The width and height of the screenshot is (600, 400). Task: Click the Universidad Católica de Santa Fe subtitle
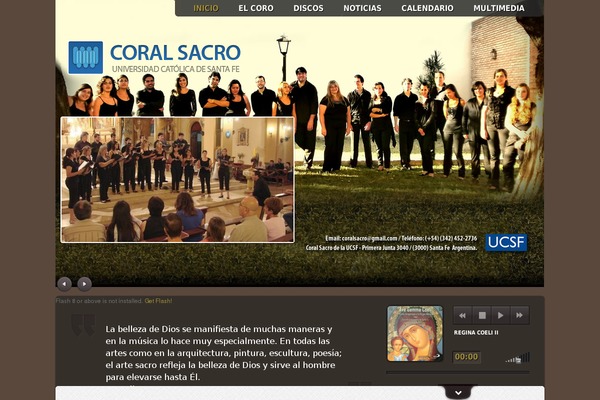point(176,69)
